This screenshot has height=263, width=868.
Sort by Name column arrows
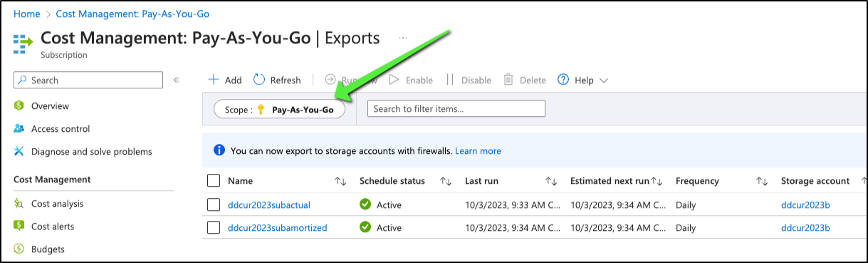coord(340,181)
